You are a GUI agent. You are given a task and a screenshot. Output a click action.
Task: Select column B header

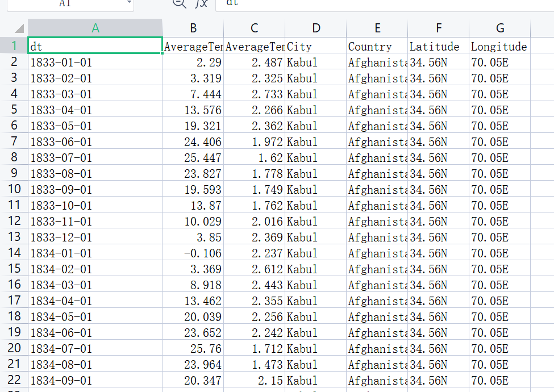click(193, 28)
